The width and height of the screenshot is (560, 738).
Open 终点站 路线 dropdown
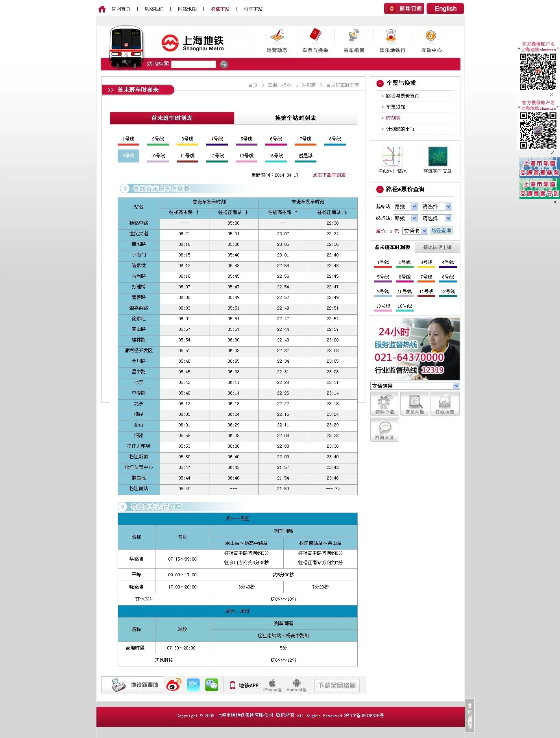(405, 218)
